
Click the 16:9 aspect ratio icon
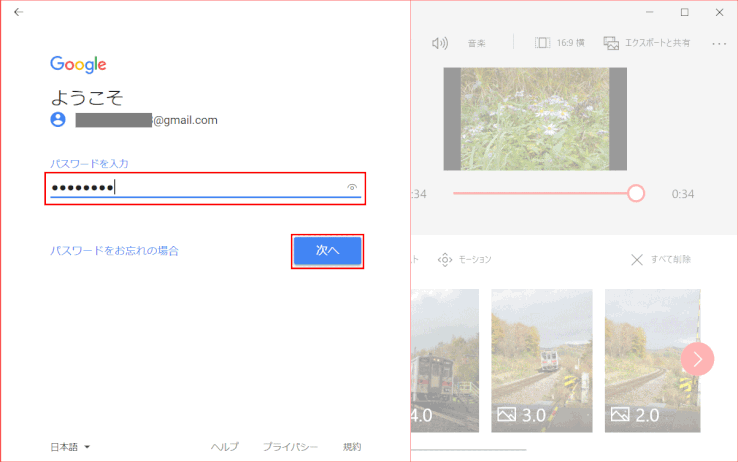[x=542, y=43]
